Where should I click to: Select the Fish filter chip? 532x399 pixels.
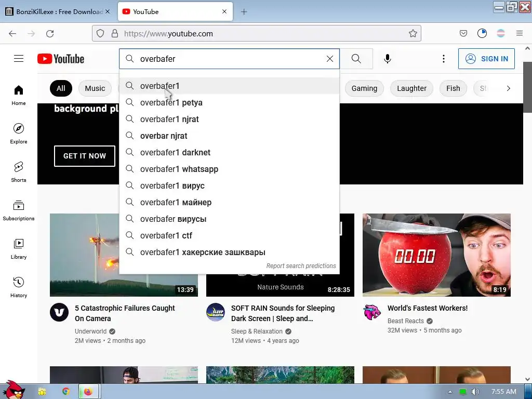point(453,88)
